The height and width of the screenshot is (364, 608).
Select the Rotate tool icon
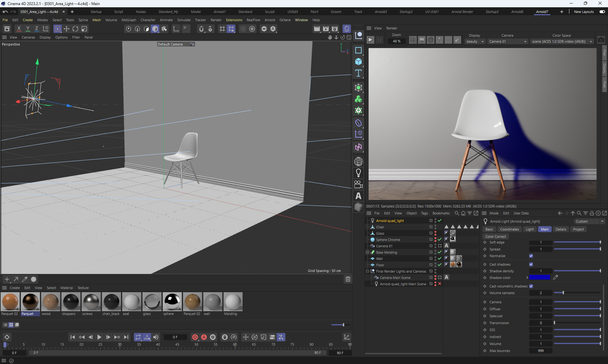tap(75, 29)
